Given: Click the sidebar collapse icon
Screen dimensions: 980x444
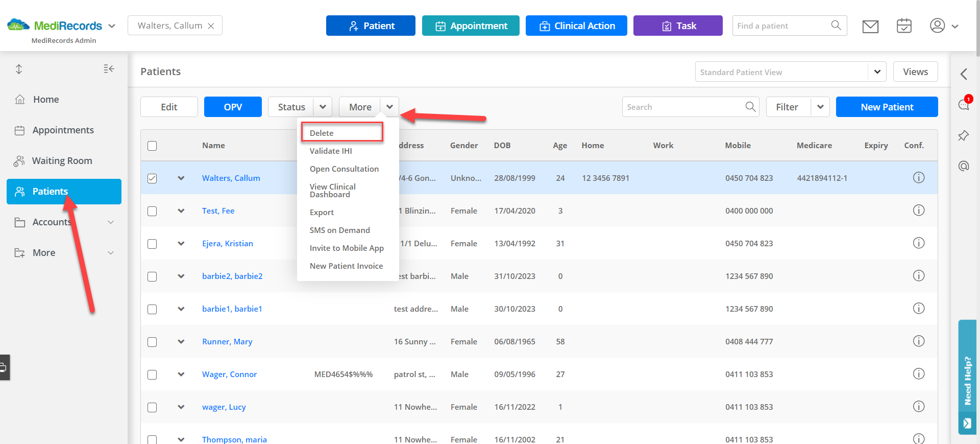Looking at the screenshot, I should (x=109, y=68).
